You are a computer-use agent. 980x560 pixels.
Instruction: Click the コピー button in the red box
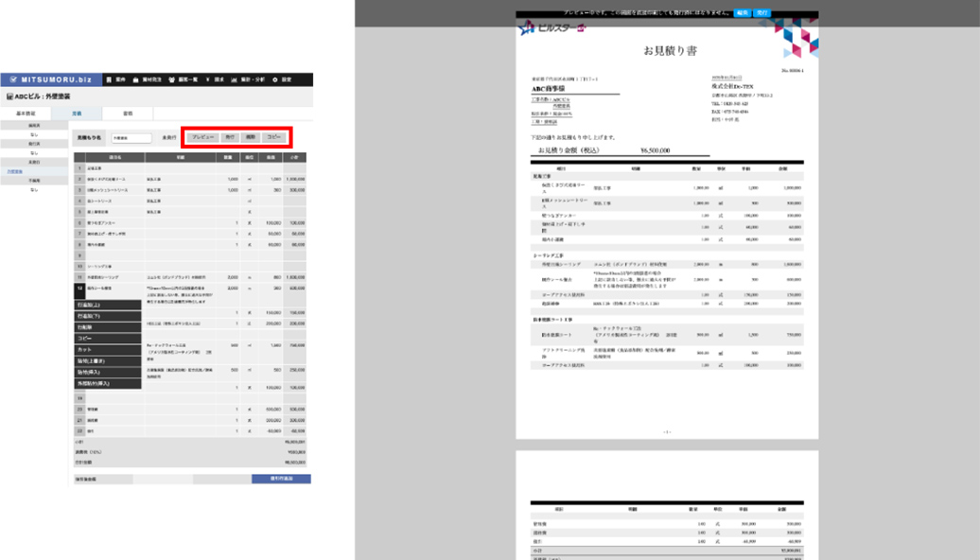pos(275,137)
